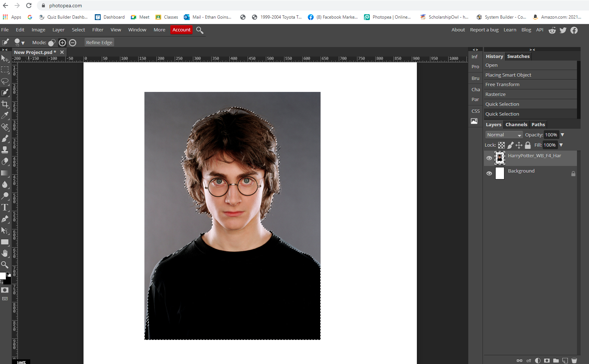Select the Clone Stamp tool
Viewport: 589px width, 364px height.
click(5, 150)
